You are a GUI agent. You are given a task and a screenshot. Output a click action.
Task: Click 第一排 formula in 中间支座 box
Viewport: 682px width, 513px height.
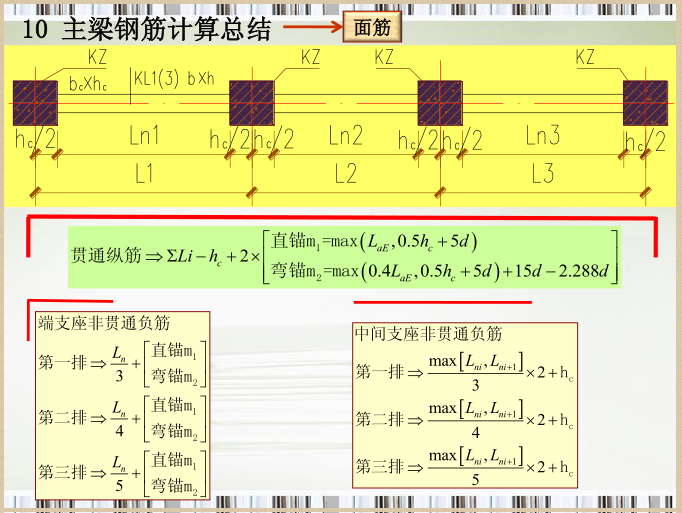464,371
